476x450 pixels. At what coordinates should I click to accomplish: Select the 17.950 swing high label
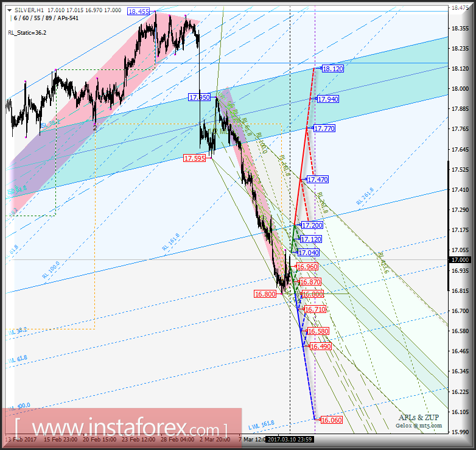[199, 97]
